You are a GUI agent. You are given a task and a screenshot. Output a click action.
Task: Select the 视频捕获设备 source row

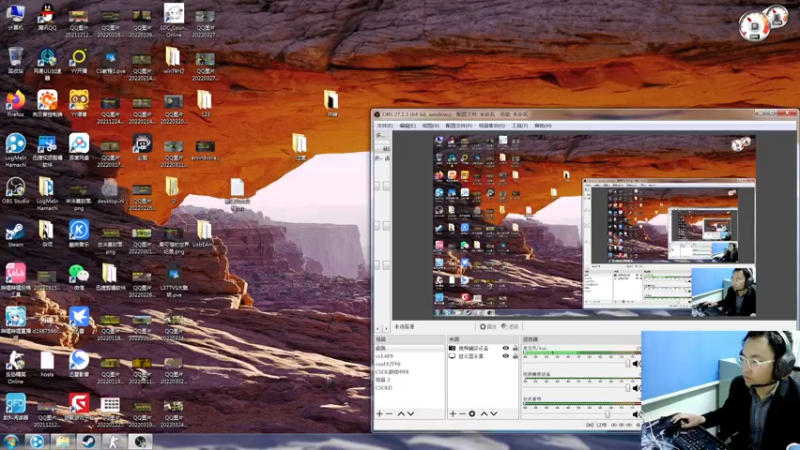[x=483, y=348]
